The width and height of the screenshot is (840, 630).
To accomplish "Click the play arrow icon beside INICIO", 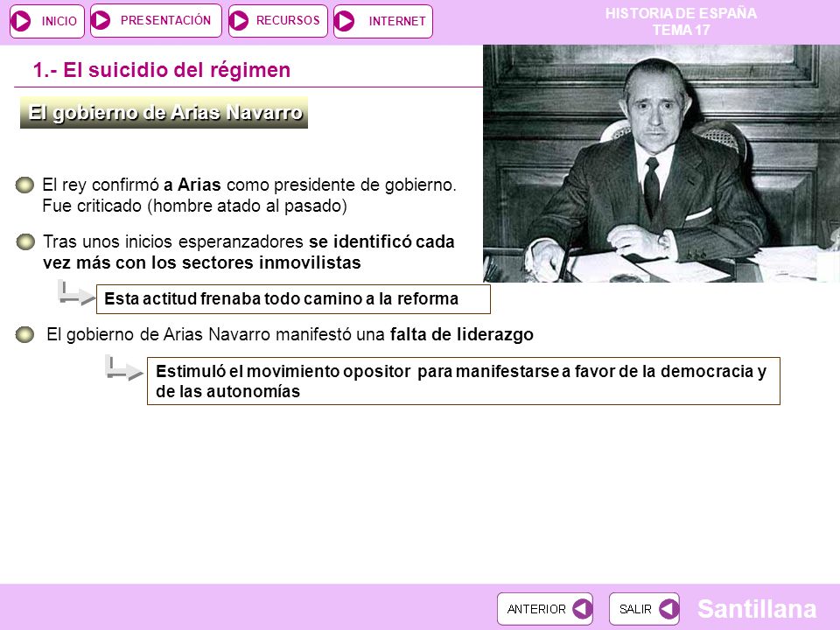I will click(21, 21).
